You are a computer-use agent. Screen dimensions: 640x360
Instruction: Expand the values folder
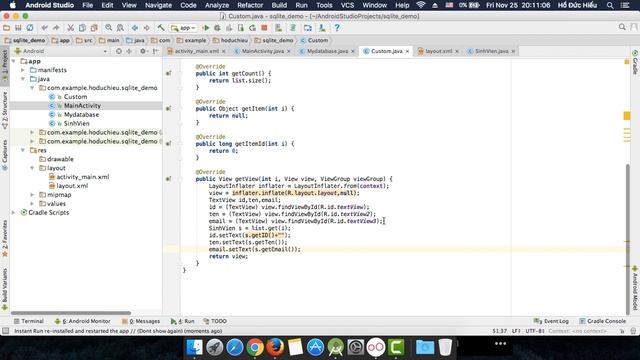click(x=32, y=203)
